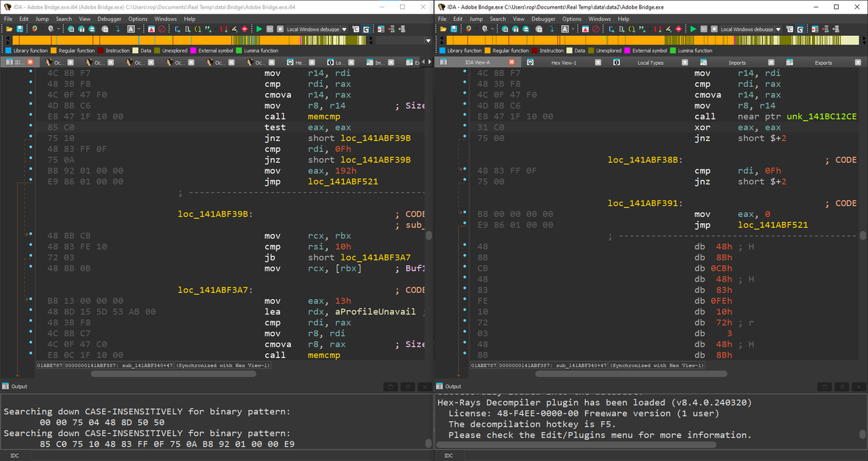Open a file in right IDA window
868x461 pixels.
click(x=443, y=29)
